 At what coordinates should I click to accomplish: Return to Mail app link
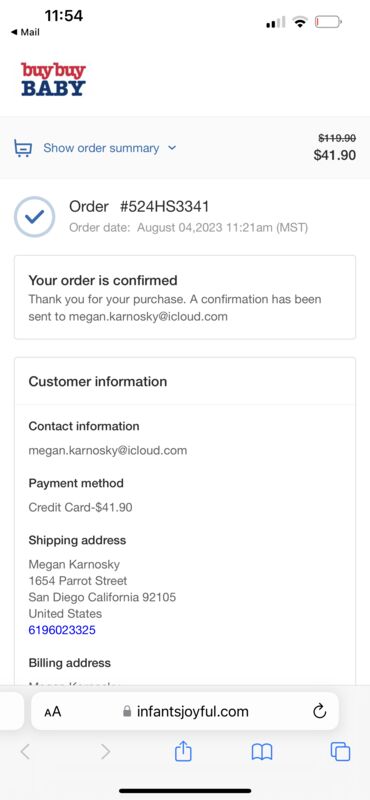tap(25, 32)
